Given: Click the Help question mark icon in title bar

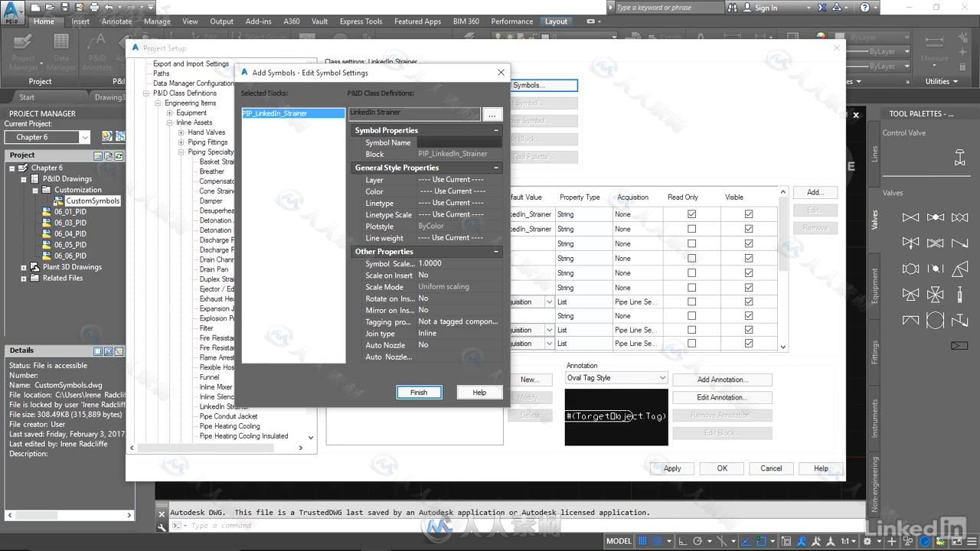Looking at the screenshot, I should pyautogui.click(x=864, y=8).
